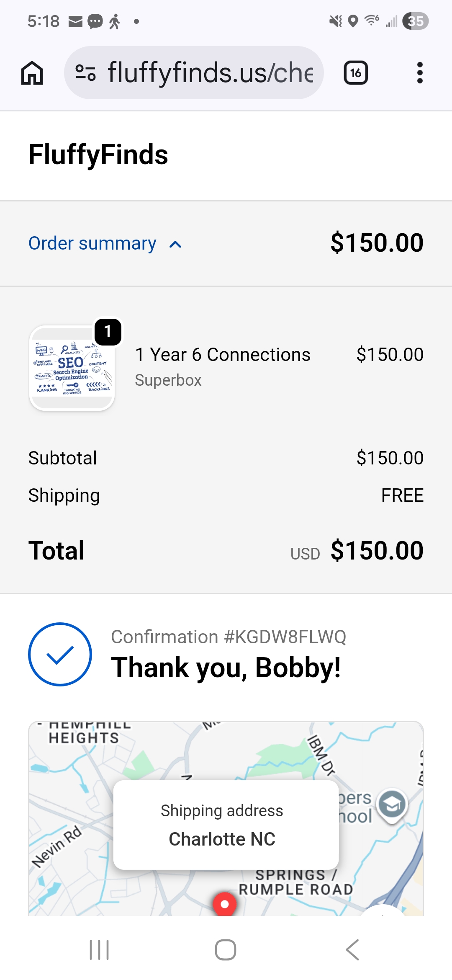Image resolution: width=452 pixels, height=980 pixels.
Task: Tap the FluffyFinds store title
Action: (x=98, y=155)
